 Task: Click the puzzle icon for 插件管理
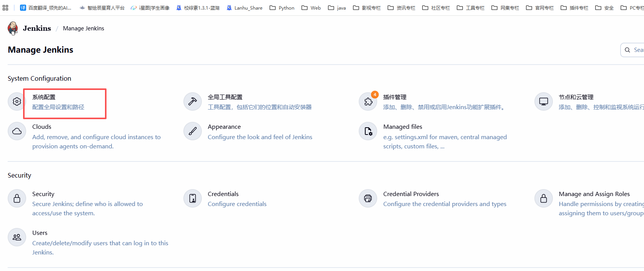[x=368, y=101]
